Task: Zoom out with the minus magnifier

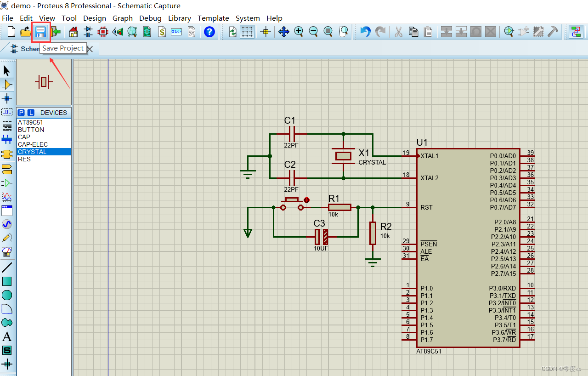Action: point(313,32)
